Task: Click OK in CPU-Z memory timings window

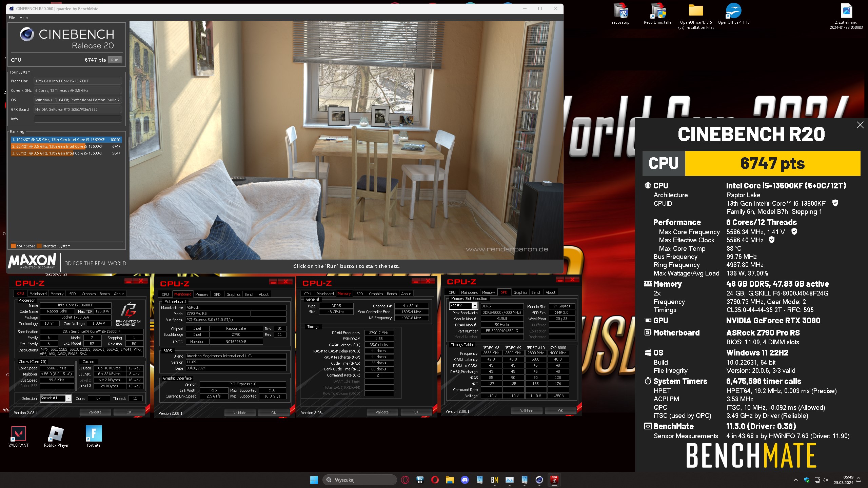Action: click(x=416, y=412)
